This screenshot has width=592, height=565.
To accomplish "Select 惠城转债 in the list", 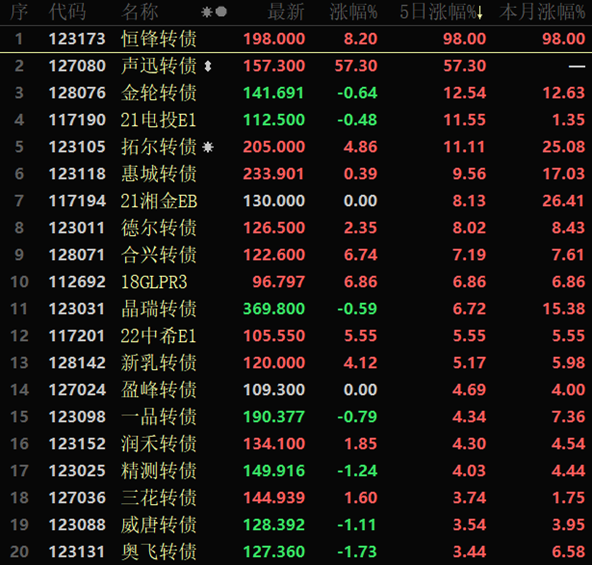I will click(x=296, y=174).
